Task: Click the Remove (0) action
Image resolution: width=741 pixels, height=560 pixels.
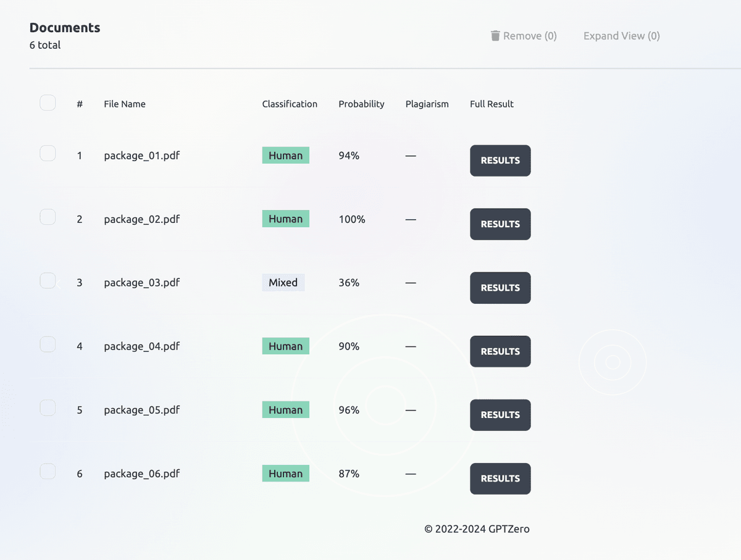Action: click(x=523, y=35)
